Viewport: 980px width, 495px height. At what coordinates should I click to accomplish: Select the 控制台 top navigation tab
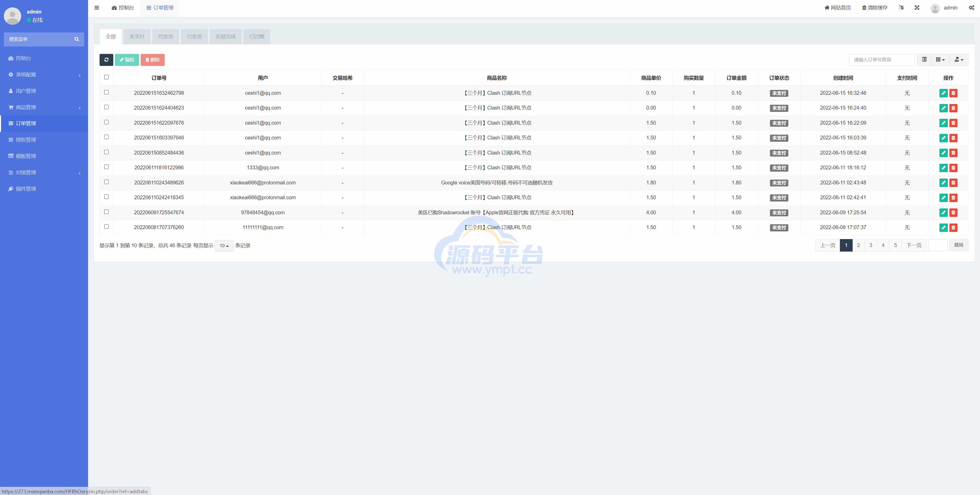(122, 8)
